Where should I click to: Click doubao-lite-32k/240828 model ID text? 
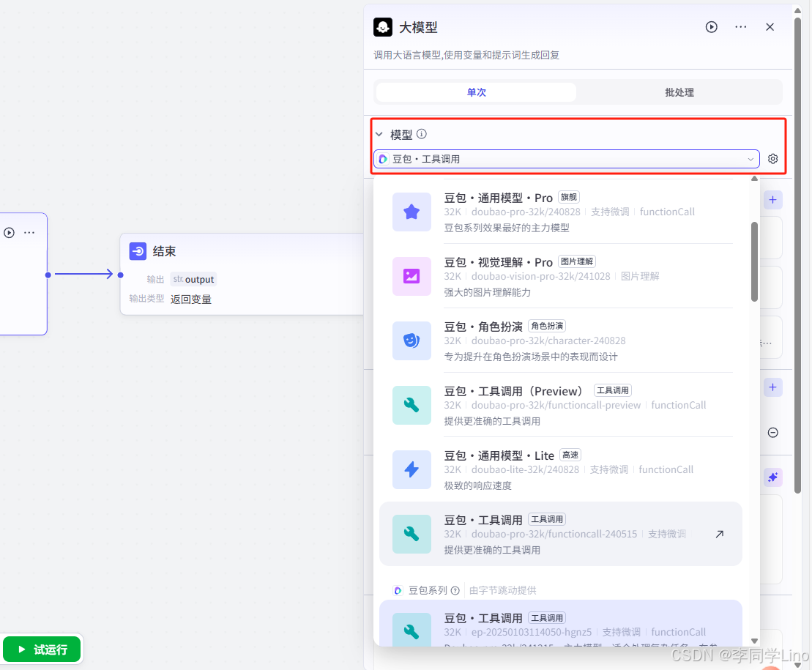tap(525, 469)
